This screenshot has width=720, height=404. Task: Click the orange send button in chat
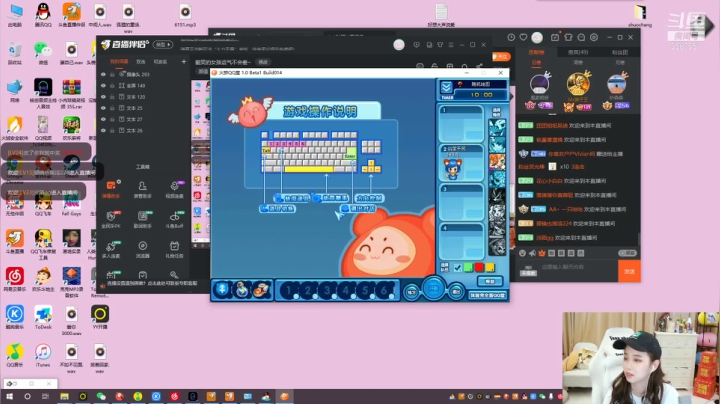(x=629, y=271)
